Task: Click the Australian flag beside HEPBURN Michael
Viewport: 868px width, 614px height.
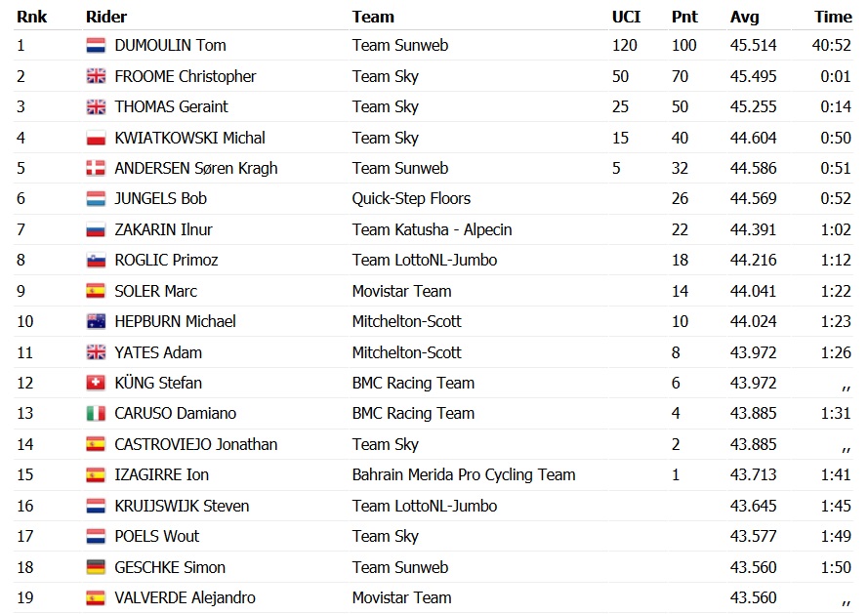Action: pos(96,321)
